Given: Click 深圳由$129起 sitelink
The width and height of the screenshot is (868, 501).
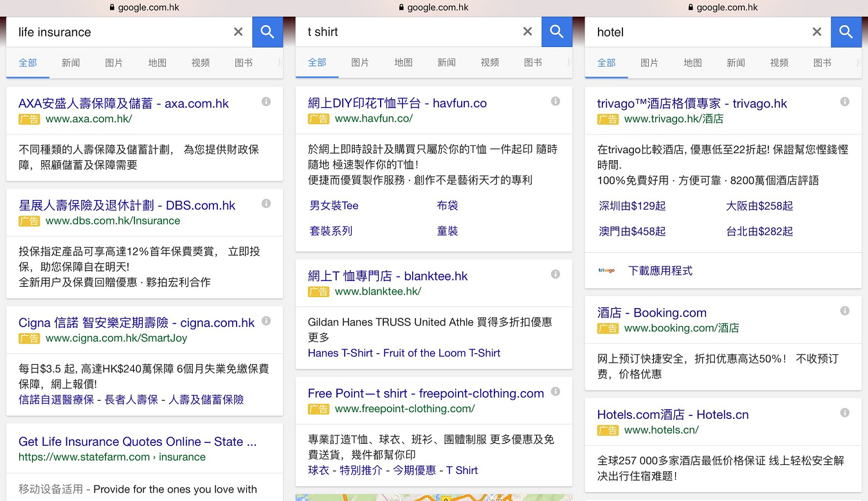Looking at the screenshot, I should pyautogui.click(x=632, y=206).
